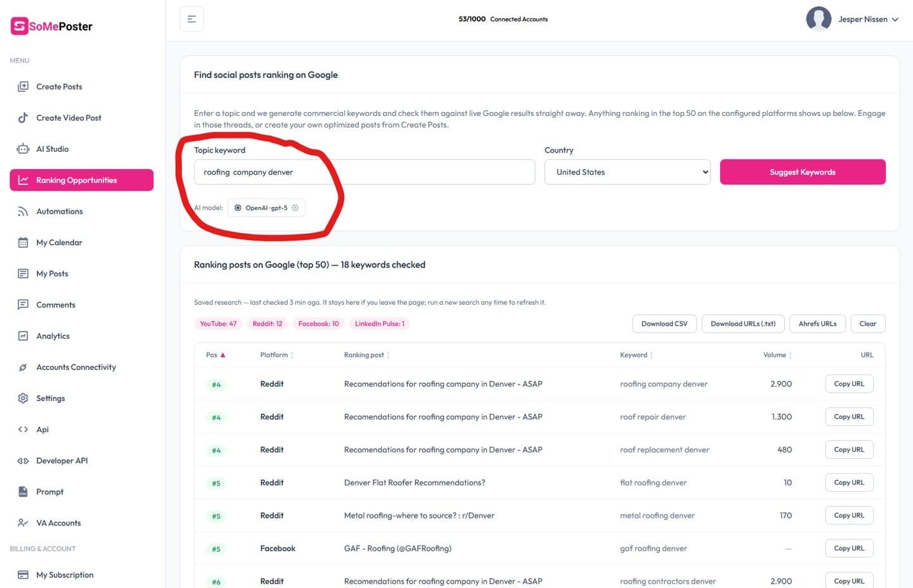Filter results by Reddit: 12 tag
This screenshot has height=588, width=913.
(x=268, y=324)
